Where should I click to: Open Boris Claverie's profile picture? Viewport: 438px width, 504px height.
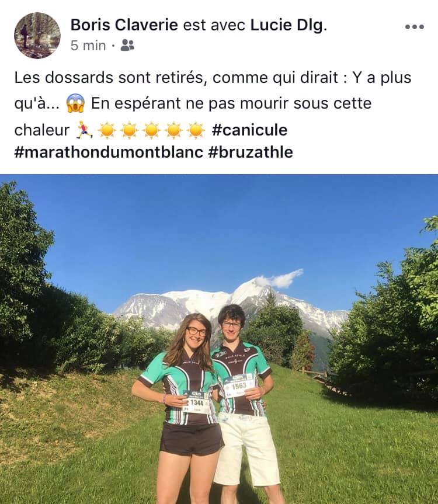pos(37,36)
